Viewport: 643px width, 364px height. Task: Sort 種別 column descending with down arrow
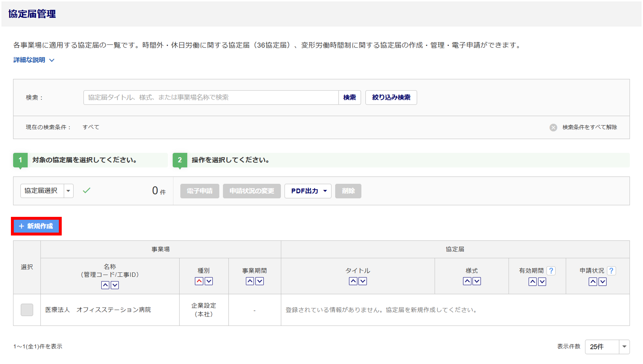(209, 281)
